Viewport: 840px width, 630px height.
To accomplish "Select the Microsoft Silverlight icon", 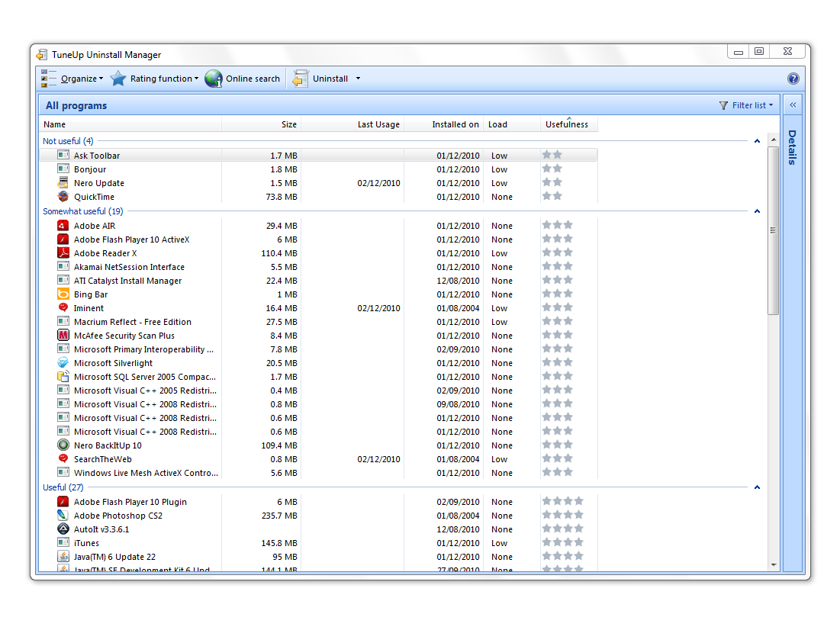I will pyautogui.click(x=63, y=363).
